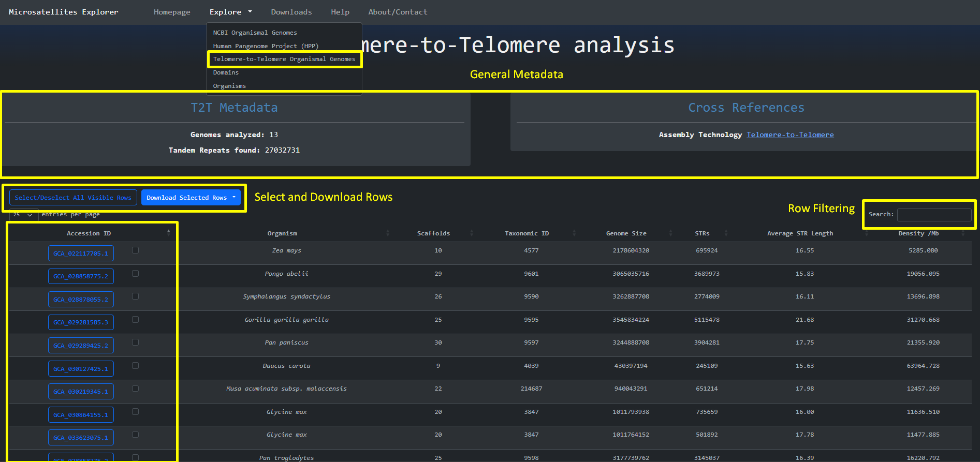Open entries per page selector
The width and height of the screenshot is (980, 462).
[23, 215]
